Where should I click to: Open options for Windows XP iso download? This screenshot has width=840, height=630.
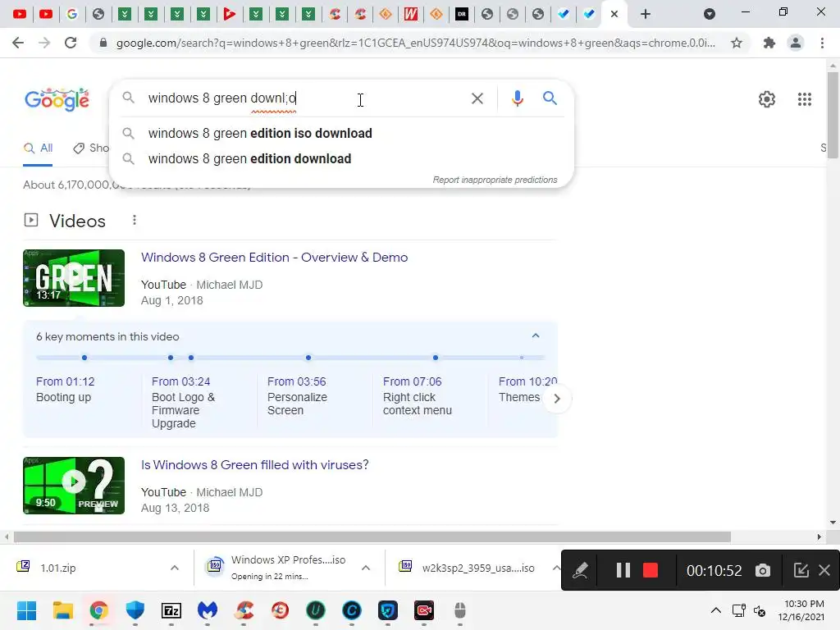pyautogui.click(x=366, y=568)
